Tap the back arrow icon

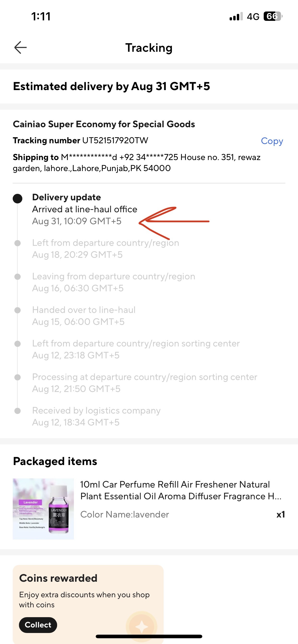click(21, 47)
